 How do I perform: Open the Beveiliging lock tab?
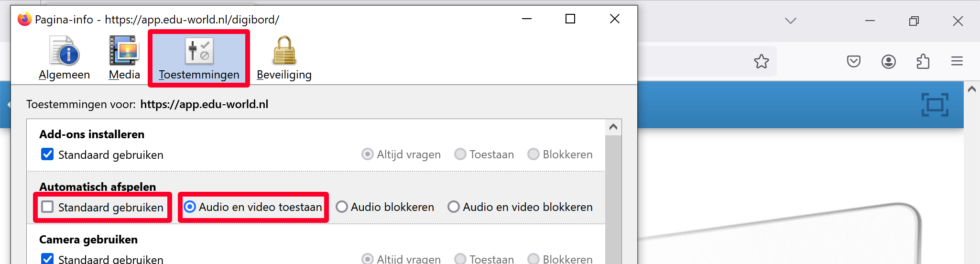click(x=284, y=58)
